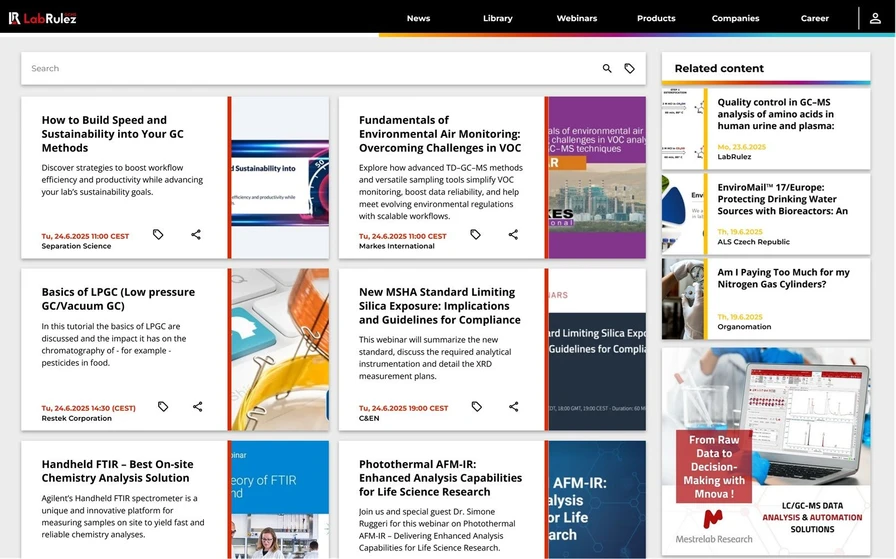Click 'Separation Science' organizer name
Viewport: 896px width, 559px height.
pos(76,246)
